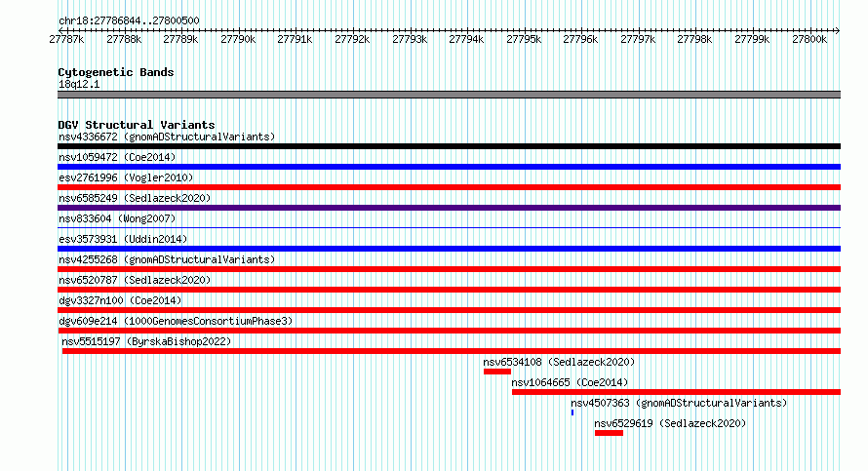Viewport: 868px width, 471px height.
Task: Click the tiny blue nsv4507363 marker
Action: pos(572,412)
